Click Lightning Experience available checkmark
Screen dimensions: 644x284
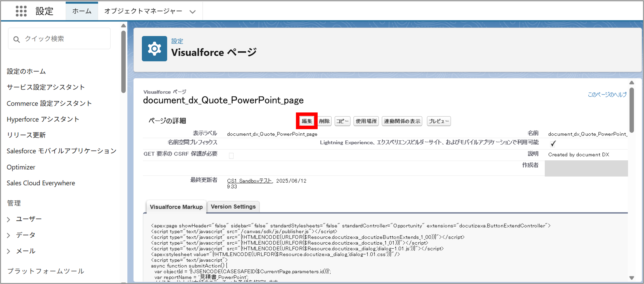tap(553, 144)
